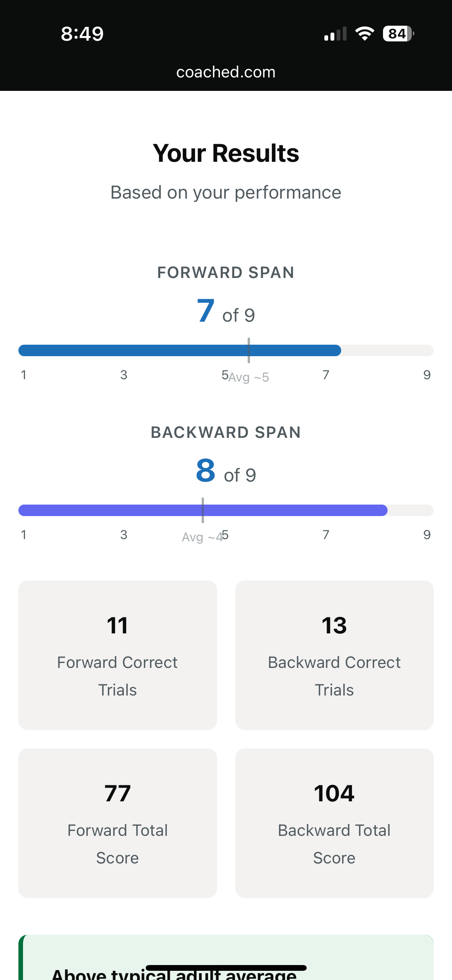Tap the Wi-Fi status icon
This screenshot has height=980, width=452.
click(x=364, y=34)
